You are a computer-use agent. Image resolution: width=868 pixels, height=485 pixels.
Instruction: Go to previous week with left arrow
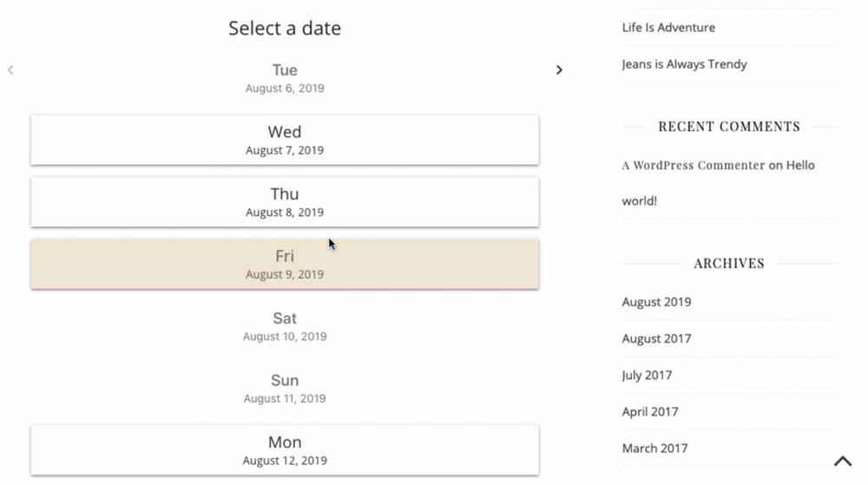click(x=10, y=69)
